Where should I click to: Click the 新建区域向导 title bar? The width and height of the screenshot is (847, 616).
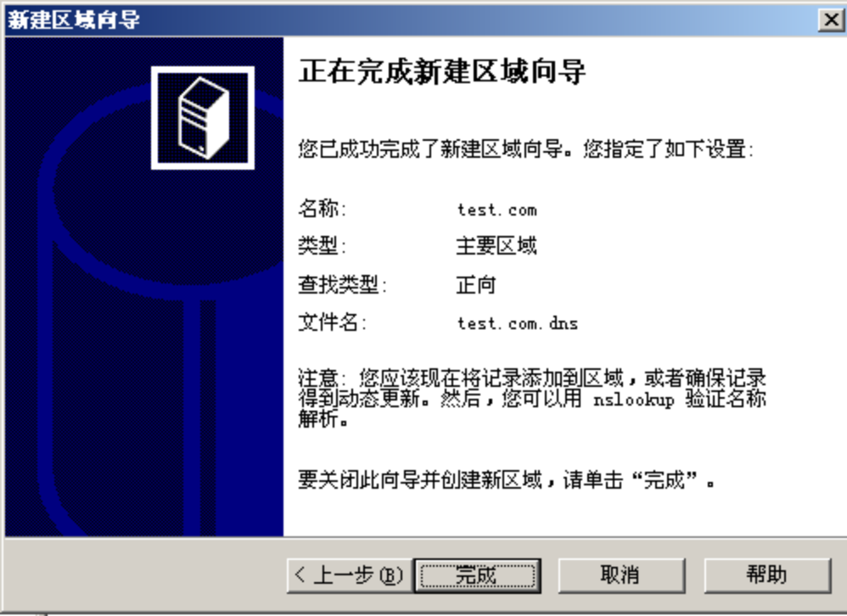pos(411,20)
